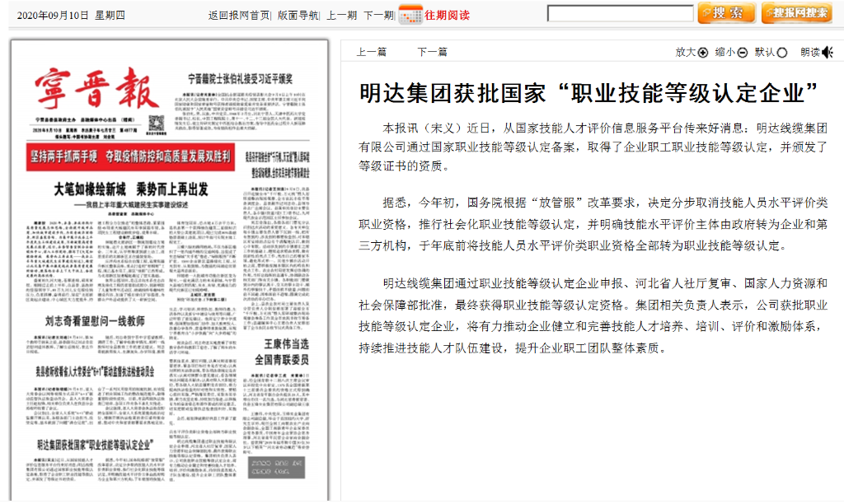Go to 下一篇 next article
Viewport: 844px width, 504px height.
pos(432,52)
